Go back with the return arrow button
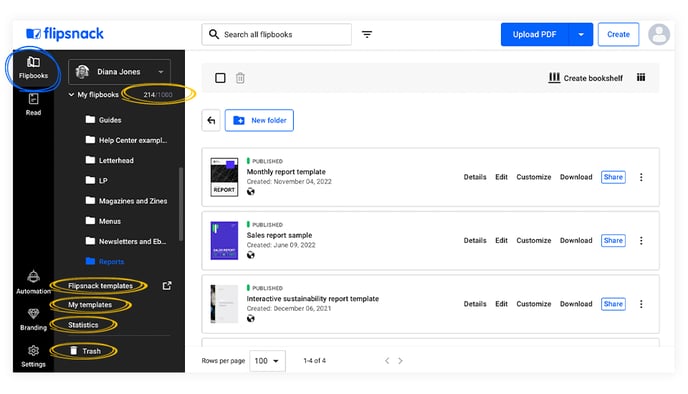Screen dimensions: 688x394 (211, 120)
